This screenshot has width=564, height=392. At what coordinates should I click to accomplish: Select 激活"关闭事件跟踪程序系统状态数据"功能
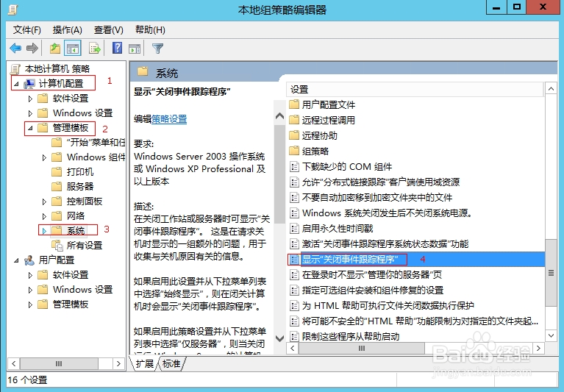[385, 244]
